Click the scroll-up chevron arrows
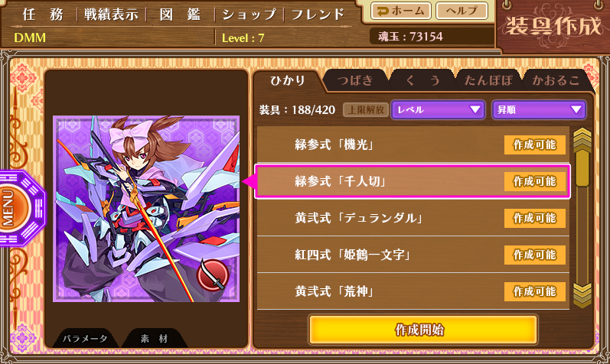This screenshot has height=364, width=610. point(582,139)
